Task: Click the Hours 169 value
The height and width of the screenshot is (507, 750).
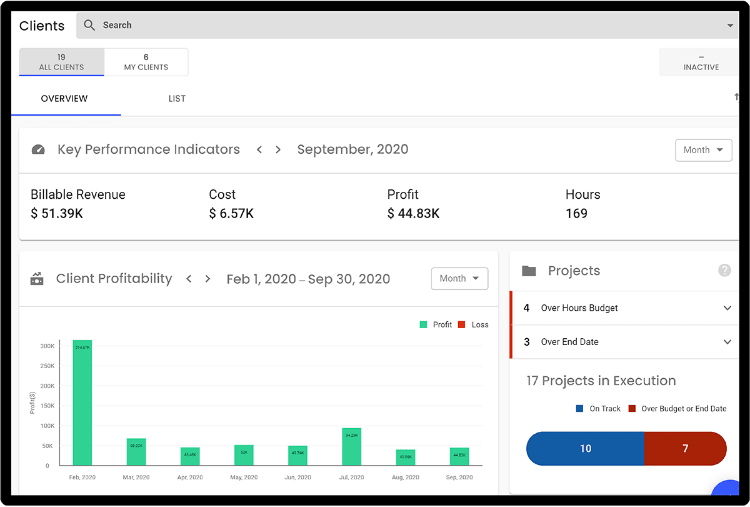Action: [x=576, y=213]
